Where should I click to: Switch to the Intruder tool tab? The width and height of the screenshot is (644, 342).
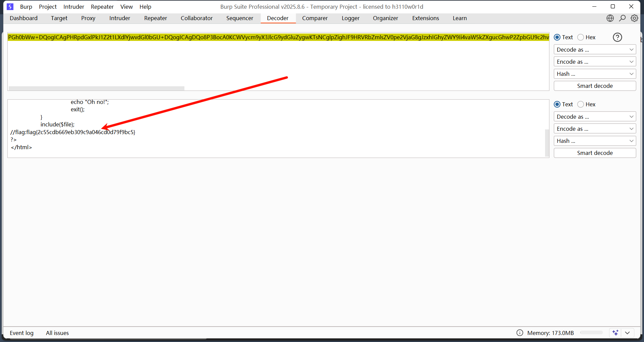click(x=120, y=18)
